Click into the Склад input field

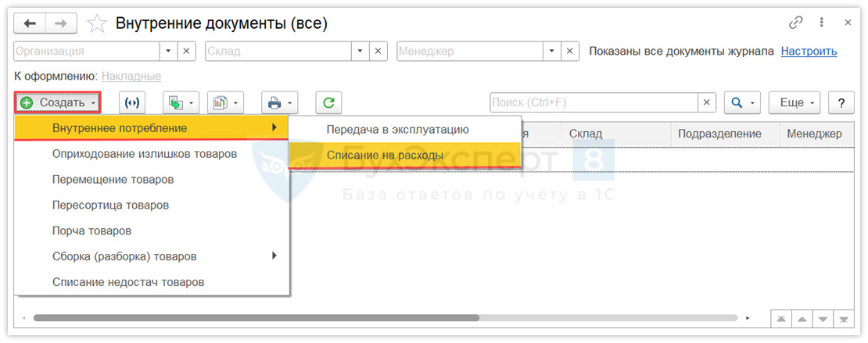(x=278, y=51)
